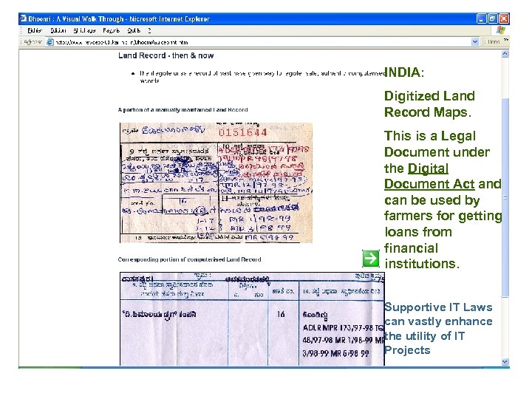Click the 'Digitized Land Record Maps.' text

click(x=429, y=104)
